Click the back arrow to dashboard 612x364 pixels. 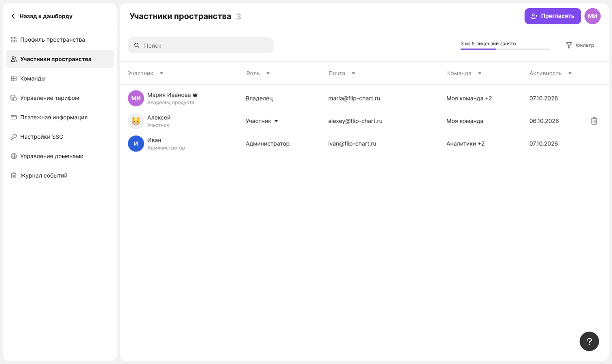click(x=13, y=16)
